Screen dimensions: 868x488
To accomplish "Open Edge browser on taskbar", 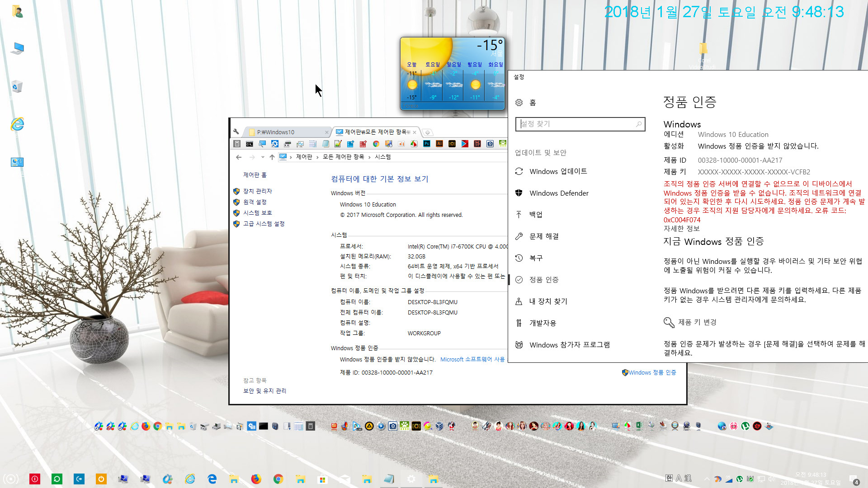I will point(212,479).
